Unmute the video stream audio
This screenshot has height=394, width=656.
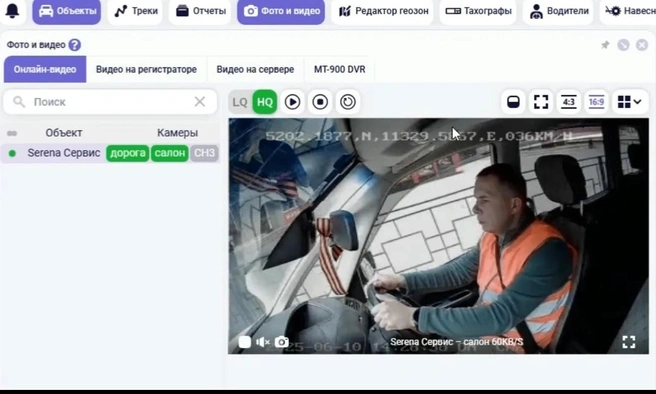263,342
